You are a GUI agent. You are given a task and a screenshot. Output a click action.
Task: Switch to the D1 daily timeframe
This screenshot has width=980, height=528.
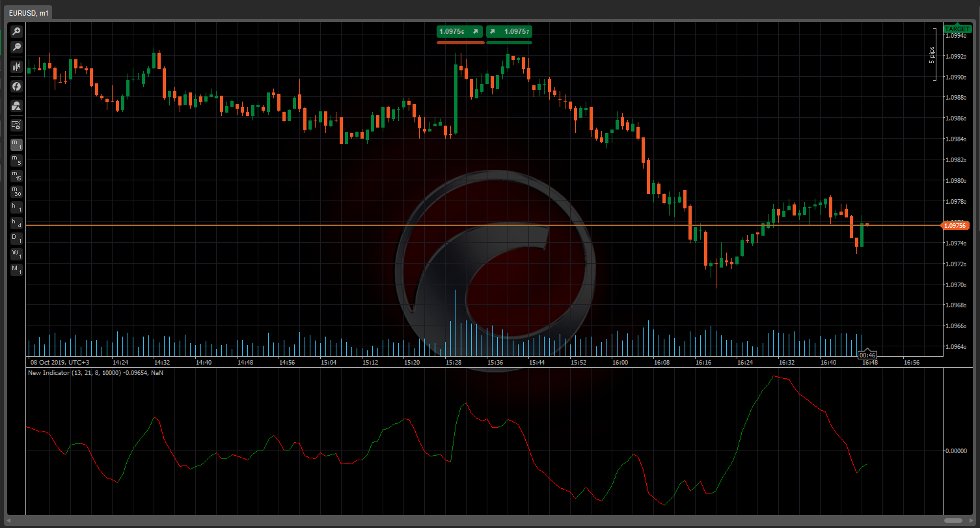16,238
